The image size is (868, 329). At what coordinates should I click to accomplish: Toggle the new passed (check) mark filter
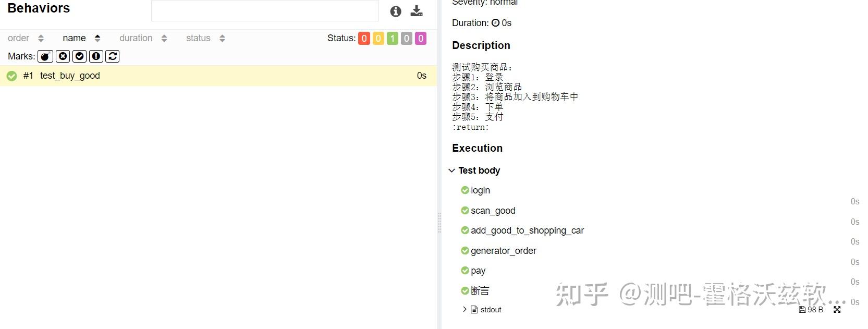[79, 56]
